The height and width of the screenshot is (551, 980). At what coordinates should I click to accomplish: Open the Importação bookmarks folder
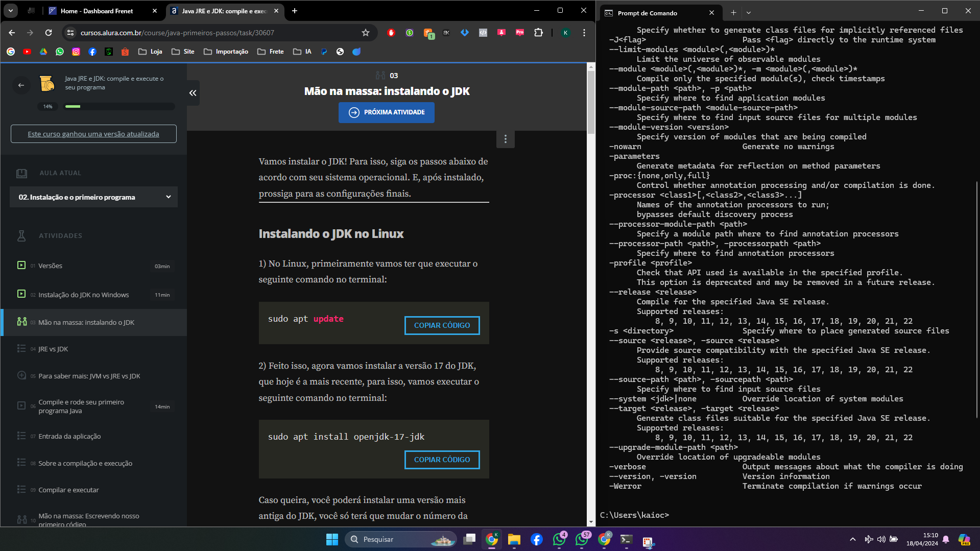pos(226,52)
